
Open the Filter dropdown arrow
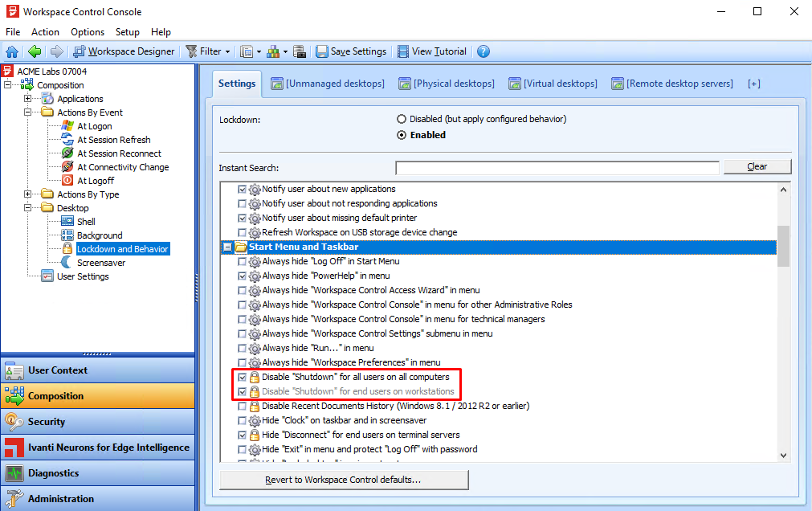tap(227, 52)
